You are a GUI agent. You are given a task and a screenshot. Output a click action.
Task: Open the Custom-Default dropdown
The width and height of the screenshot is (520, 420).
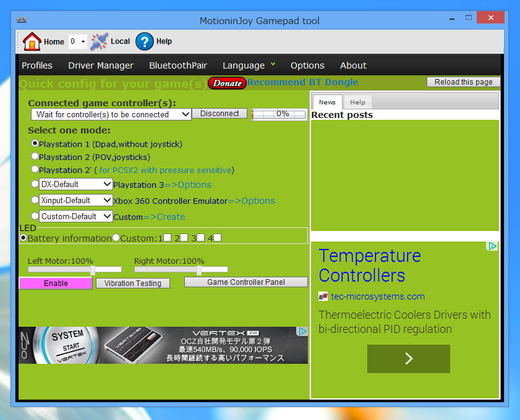[x=76, y=216]
